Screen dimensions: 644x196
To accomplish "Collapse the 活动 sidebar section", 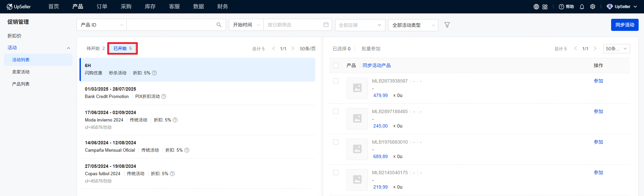I will [x=68, y=48].
